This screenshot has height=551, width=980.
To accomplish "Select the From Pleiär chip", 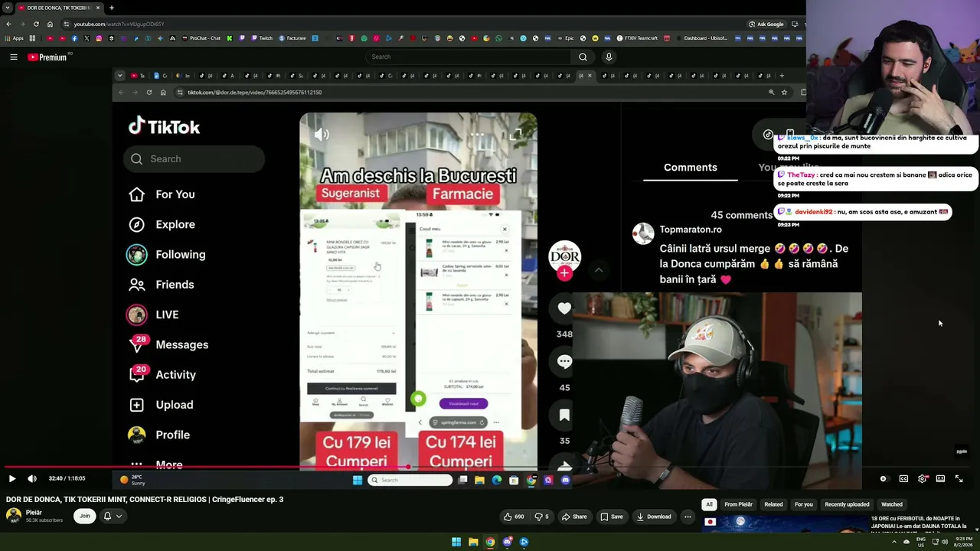I will (x=738, y=504).
